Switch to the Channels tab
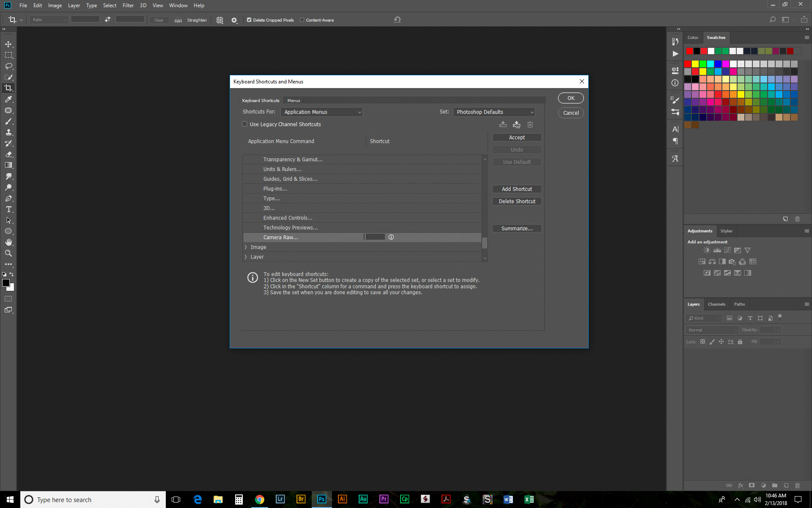 716,304
